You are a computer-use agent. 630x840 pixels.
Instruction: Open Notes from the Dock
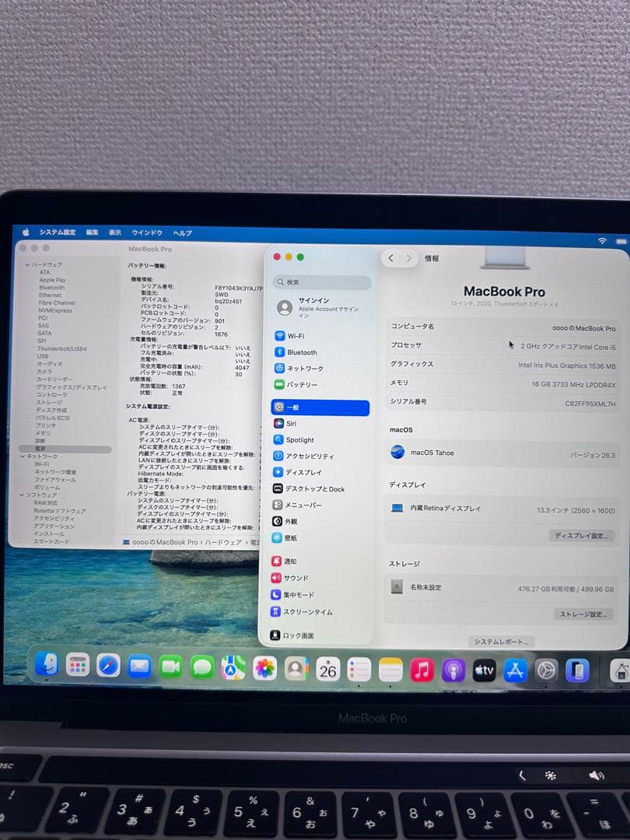pyautogui.click(x=390, y=670)
